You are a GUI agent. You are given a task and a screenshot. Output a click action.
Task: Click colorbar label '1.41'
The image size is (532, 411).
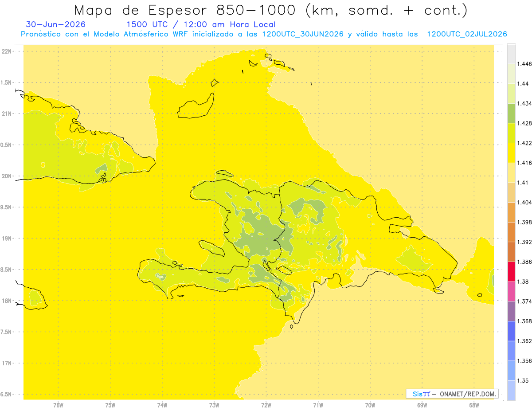click(x=523, y=183)
